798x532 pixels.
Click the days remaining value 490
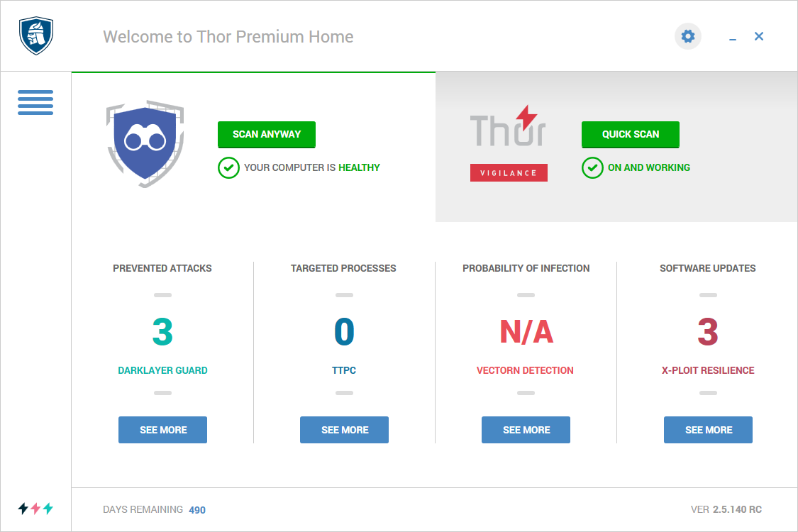tap(197, 510)
